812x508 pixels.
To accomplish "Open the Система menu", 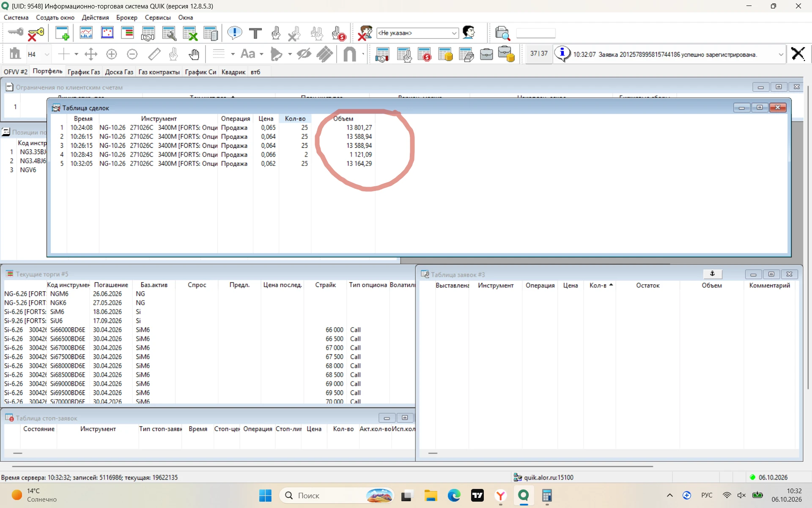I will [16, 18].
